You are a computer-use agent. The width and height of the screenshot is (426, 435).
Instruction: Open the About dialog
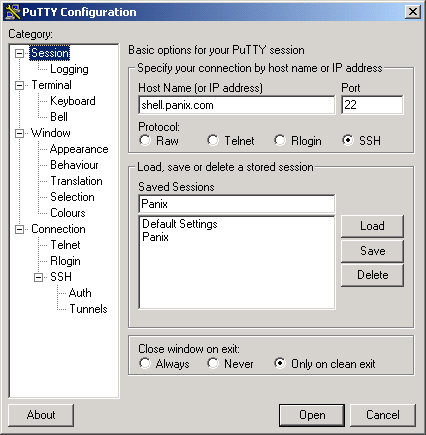click(41, 415)
